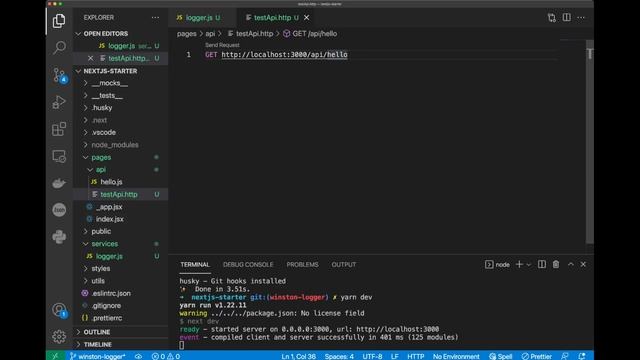
Task: Click the feedback icon in status bar
Action: click(565, 356)
